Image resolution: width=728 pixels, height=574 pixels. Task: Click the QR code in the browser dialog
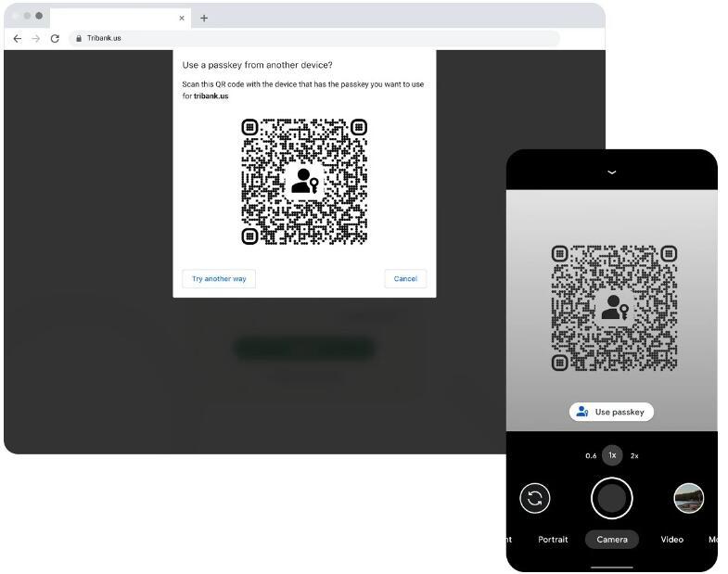point(304,182)
